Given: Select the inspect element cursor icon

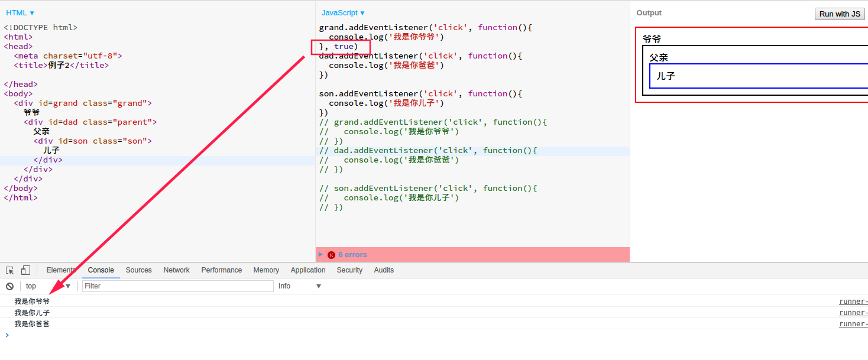Looking at the screenshot, I should coord(10,270).
